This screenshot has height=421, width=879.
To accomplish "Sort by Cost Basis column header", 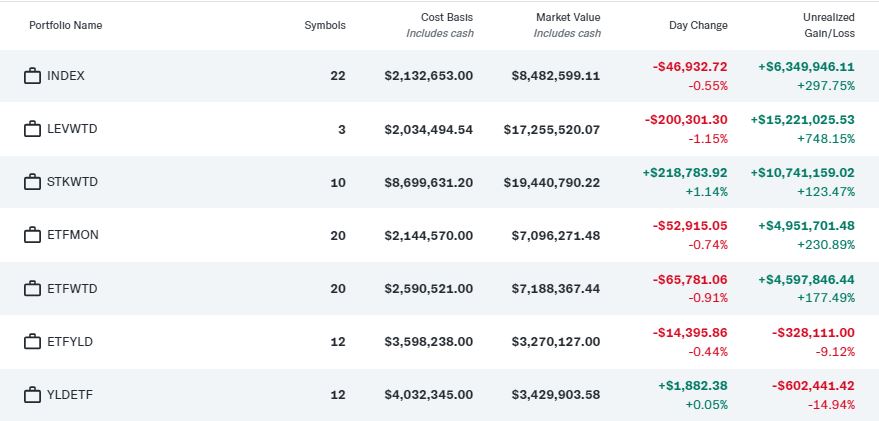I will tap(447, 18).
